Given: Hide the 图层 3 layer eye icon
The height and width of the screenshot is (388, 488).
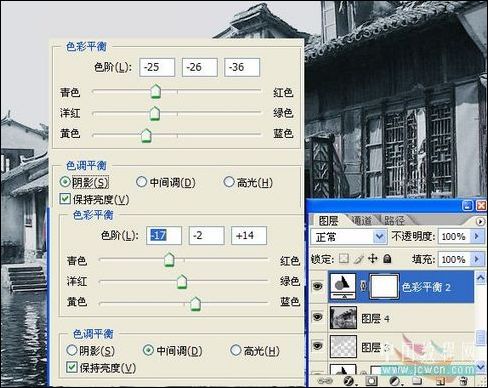Looking at the screenshot, I should pos(318,346).
